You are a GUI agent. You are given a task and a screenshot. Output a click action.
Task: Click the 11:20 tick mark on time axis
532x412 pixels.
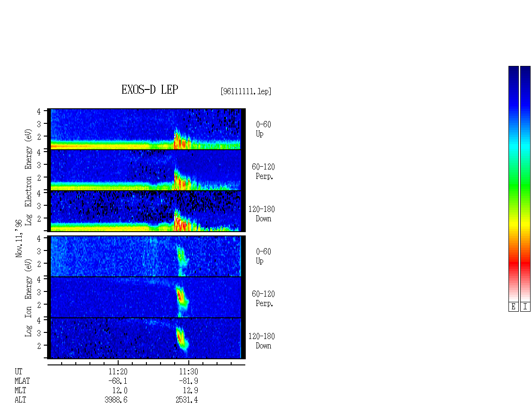pyautogui.click(x=118, y=362)
